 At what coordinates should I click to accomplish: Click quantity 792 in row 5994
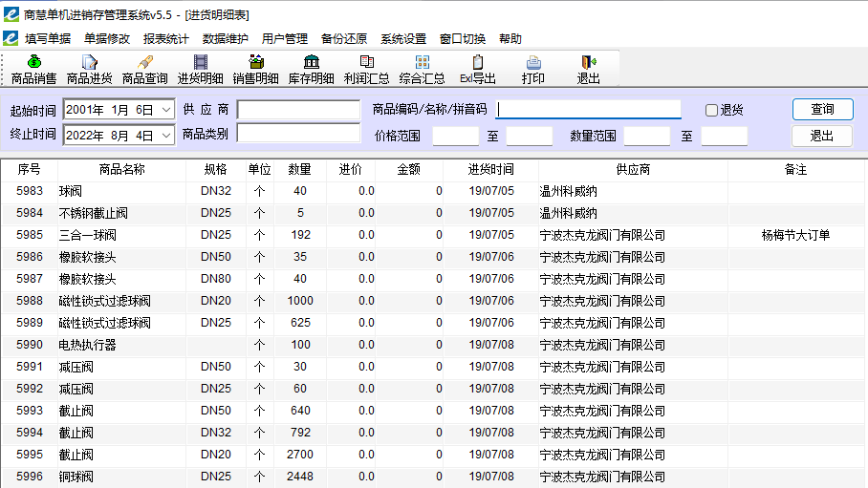(300, 433)
